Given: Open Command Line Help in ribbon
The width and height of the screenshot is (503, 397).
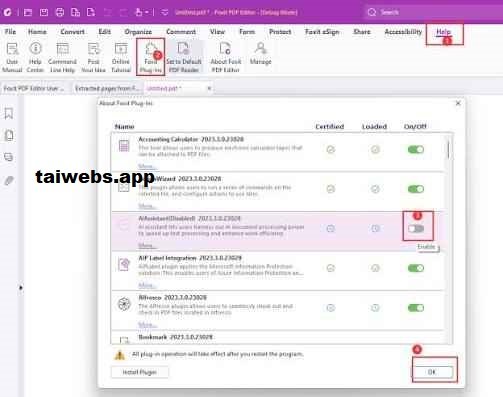Looking at the screenshot, I should pos(62,57).
